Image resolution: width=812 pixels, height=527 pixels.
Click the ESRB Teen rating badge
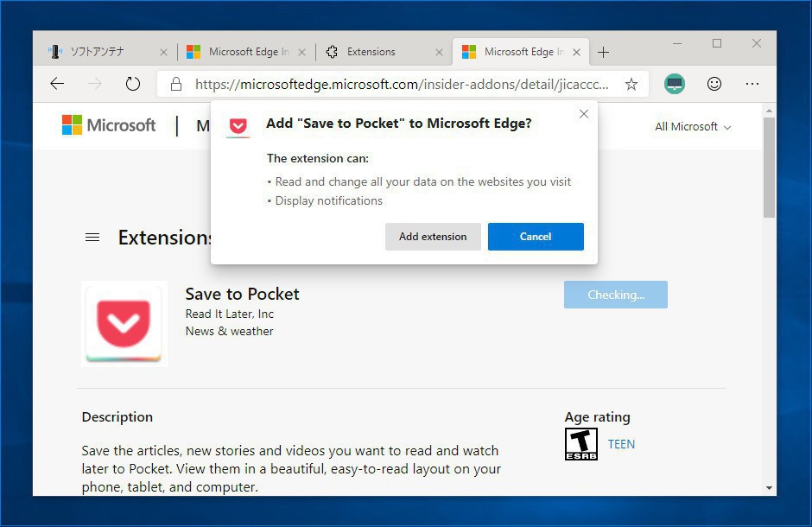(581, 444)
